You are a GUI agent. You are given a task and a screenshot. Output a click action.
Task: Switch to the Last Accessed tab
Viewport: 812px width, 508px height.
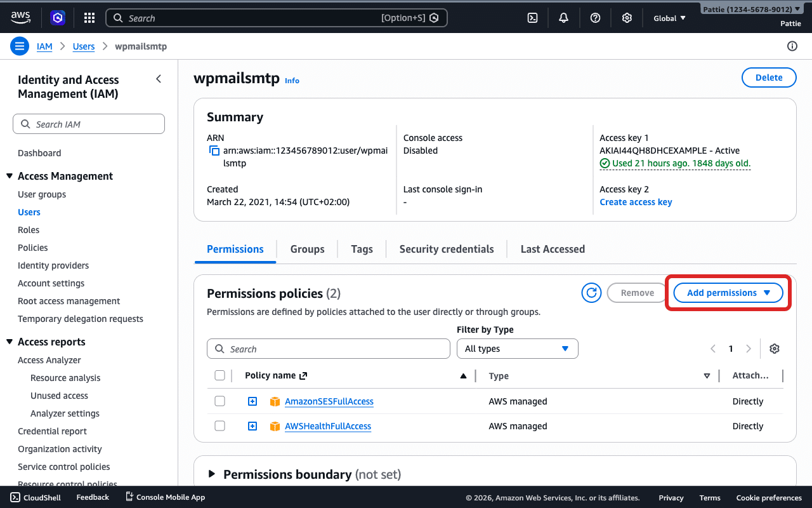pos(553,249)
